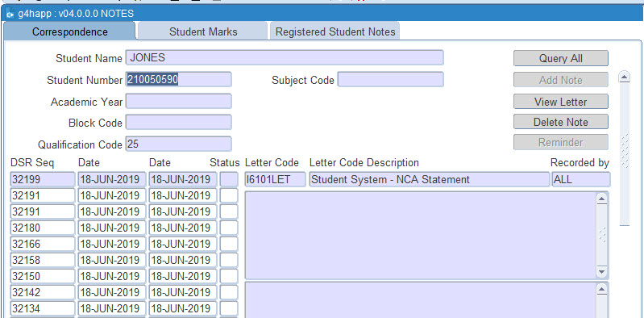Image resolution: width=644 pixels, height=318 pixels.
Task: Click the main form vertical scrollbar thumb
Action: pyautogui.click(x=625, y=153)
